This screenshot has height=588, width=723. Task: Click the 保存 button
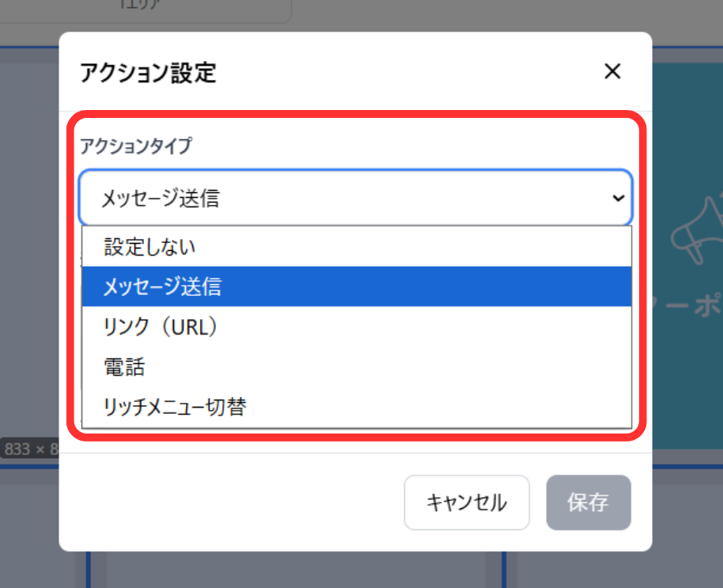588,503
